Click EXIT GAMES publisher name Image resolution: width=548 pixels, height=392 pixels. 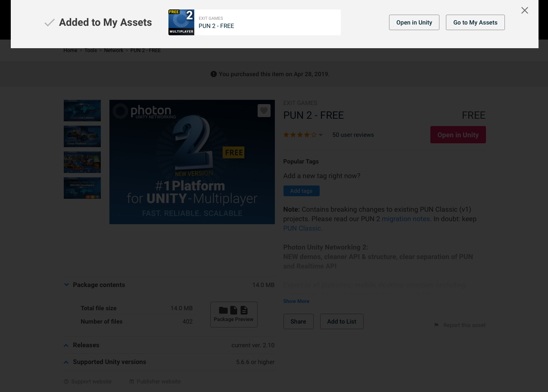300,103
